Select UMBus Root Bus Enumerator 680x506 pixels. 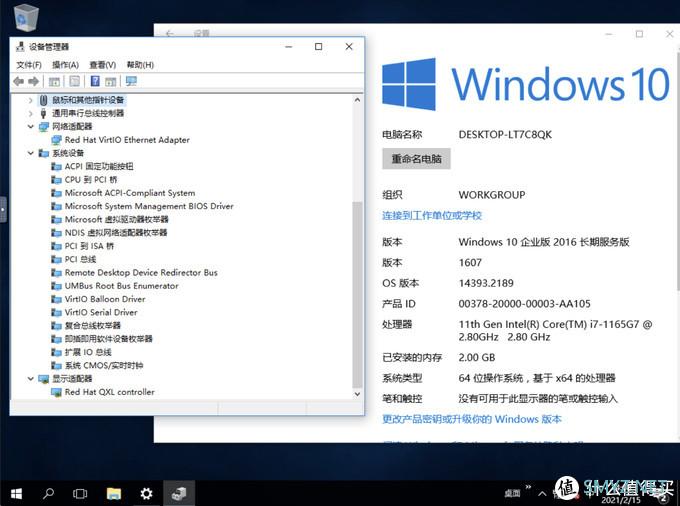(121, 286)
